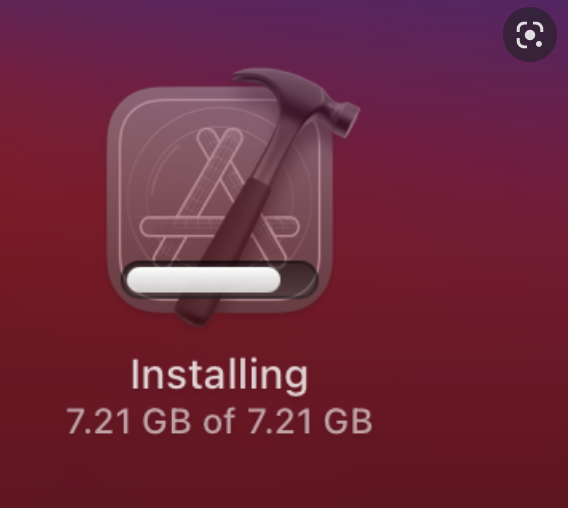The image size is (568, 508).
Task: Click the word 'of' in size text
Action: click(x=220, y=421)
